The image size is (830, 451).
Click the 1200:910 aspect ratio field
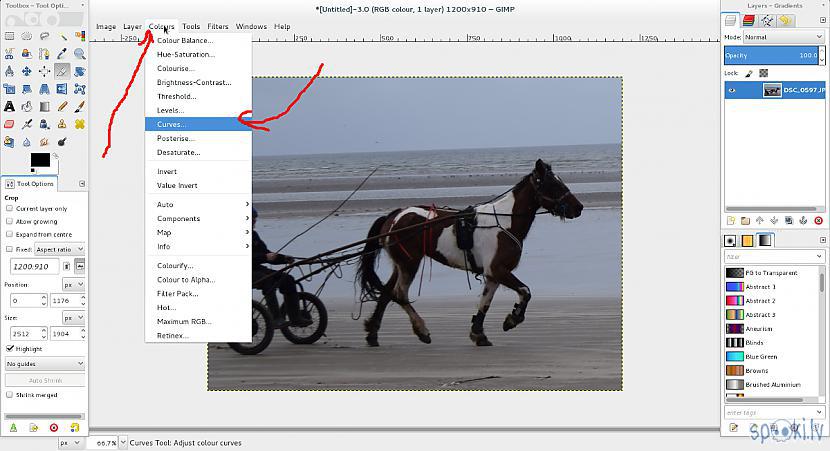click(35, 266)
